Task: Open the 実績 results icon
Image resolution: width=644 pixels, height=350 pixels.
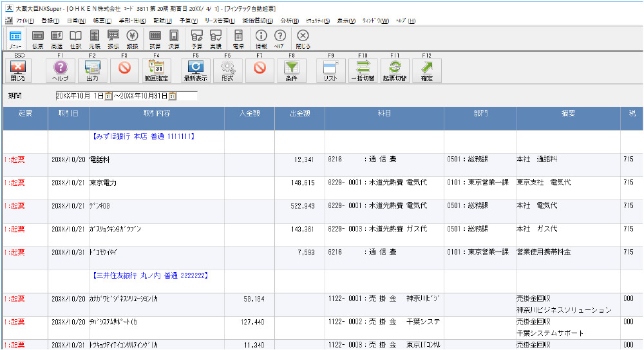Action: pyautogui.click(x=216, y=39)
